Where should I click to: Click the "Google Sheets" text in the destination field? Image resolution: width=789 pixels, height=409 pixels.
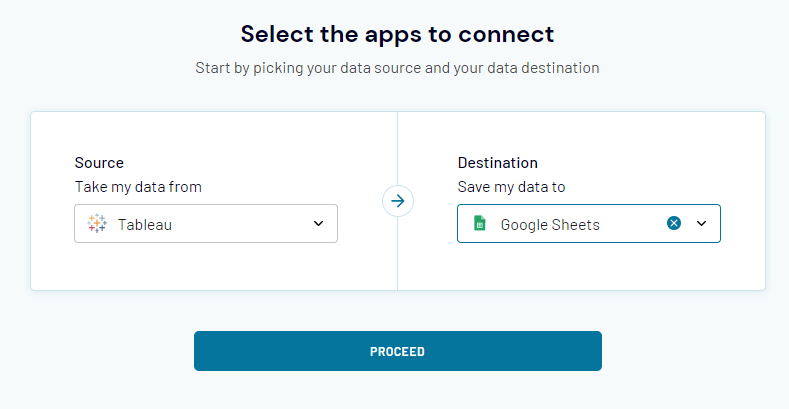pos(550,225)
